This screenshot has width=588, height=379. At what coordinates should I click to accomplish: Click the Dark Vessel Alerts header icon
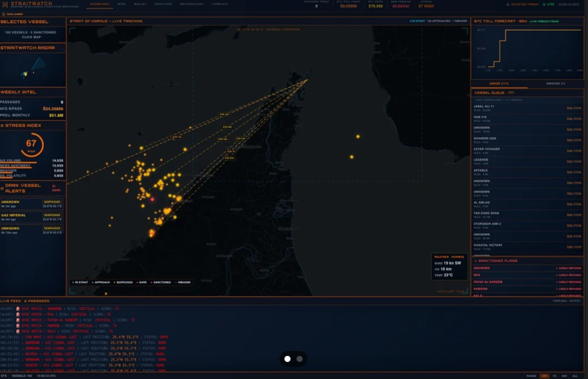2,188
